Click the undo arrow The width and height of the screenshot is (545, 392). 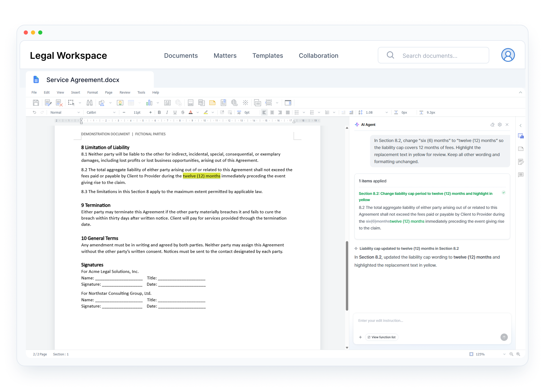(34, 112)
